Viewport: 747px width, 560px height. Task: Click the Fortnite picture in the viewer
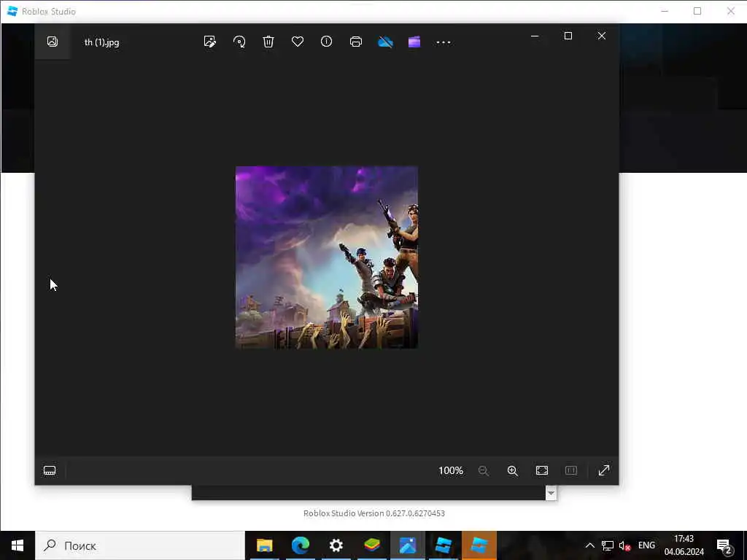pyautogui.click(x=327, y=257)
